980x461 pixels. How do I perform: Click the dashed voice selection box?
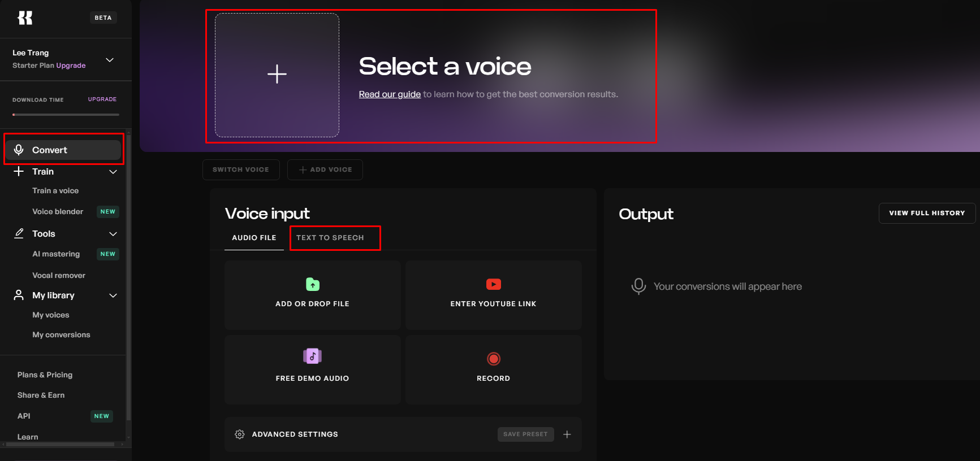click(277, 75)
